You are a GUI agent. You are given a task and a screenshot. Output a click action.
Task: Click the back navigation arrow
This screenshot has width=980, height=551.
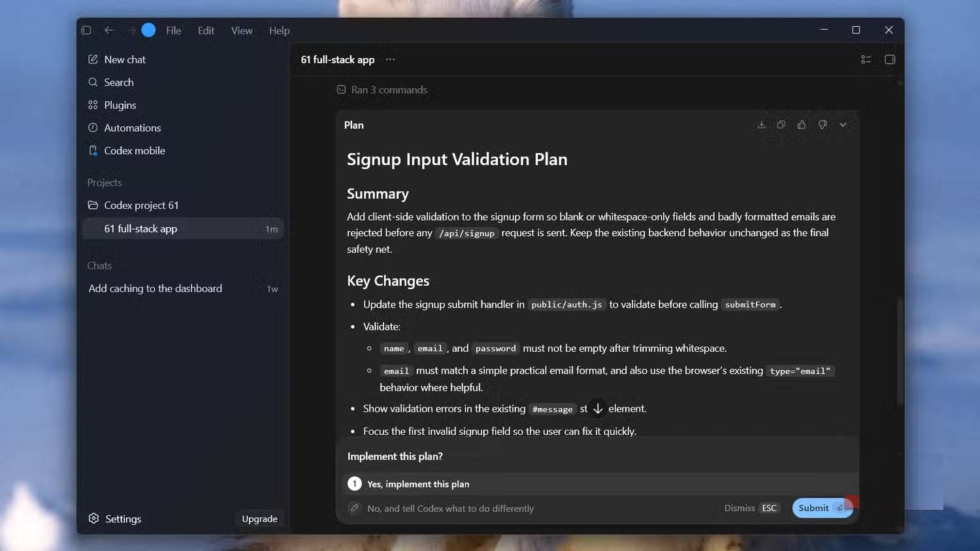coord(109,30)
